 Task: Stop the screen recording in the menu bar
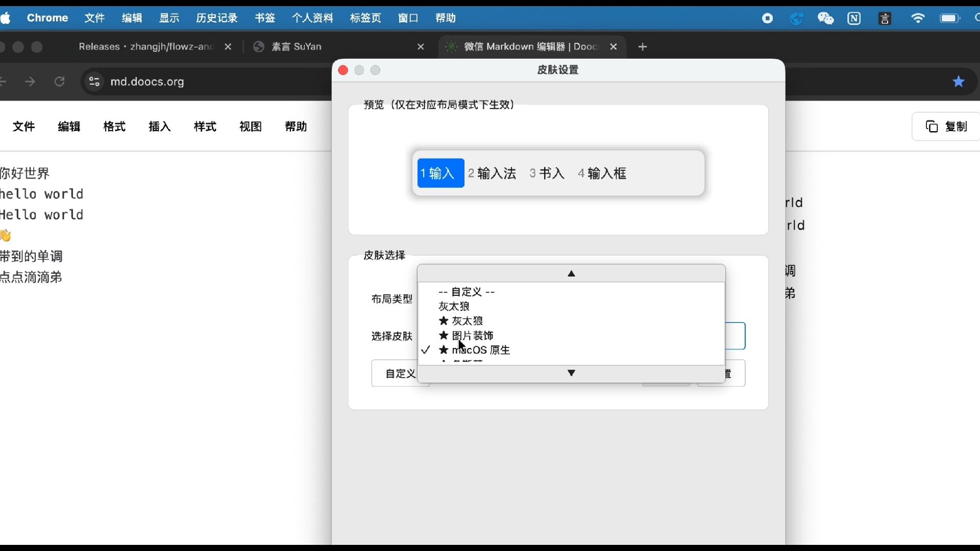click(768, 18)
